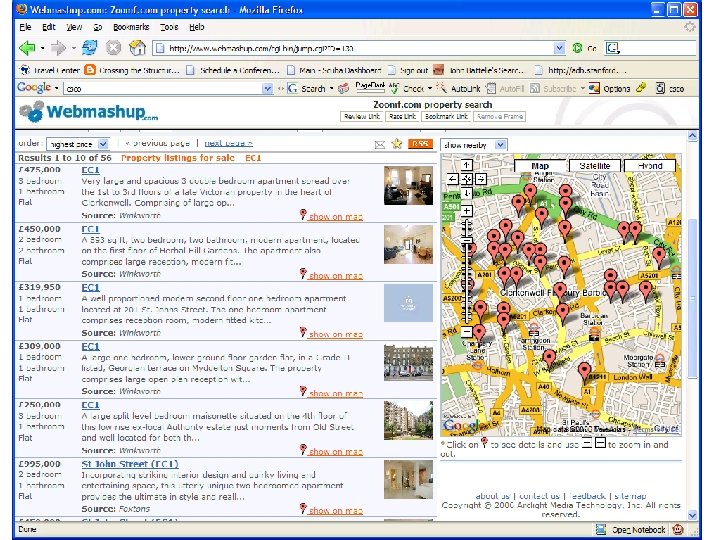
Task: Pan the map up with arrow control
Action: (x=467, y=165)
